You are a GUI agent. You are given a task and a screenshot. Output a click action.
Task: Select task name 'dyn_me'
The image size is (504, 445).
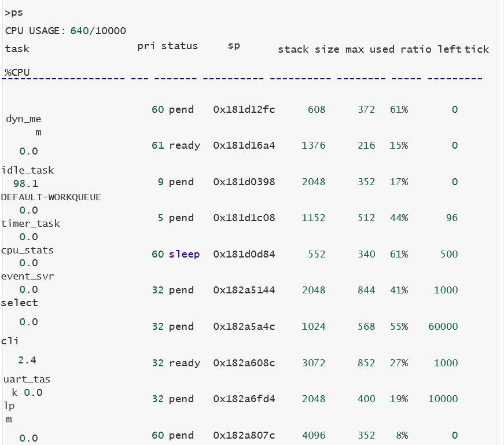[x=24, y=119]
